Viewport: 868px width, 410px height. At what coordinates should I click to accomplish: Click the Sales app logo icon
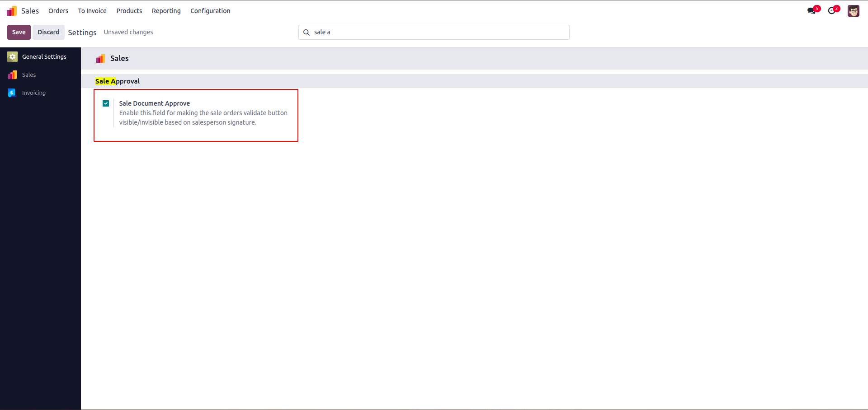coord(12,11)
